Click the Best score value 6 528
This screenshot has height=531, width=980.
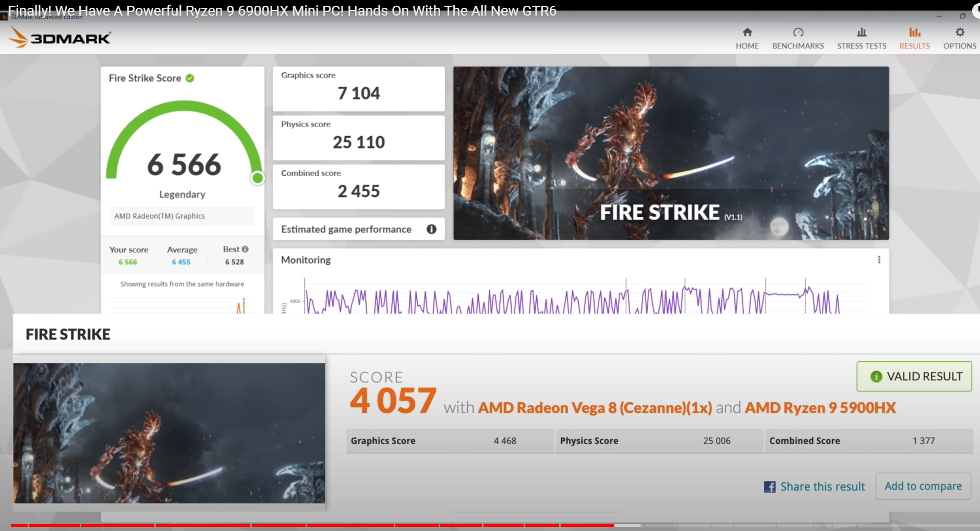[x=234, y=262]
